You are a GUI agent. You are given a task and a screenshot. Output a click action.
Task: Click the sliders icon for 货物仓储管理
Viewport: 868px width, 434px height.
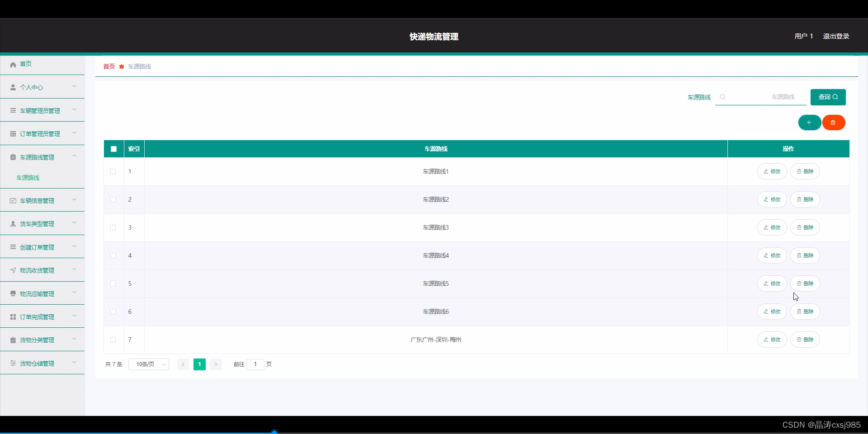pos(13,363)
